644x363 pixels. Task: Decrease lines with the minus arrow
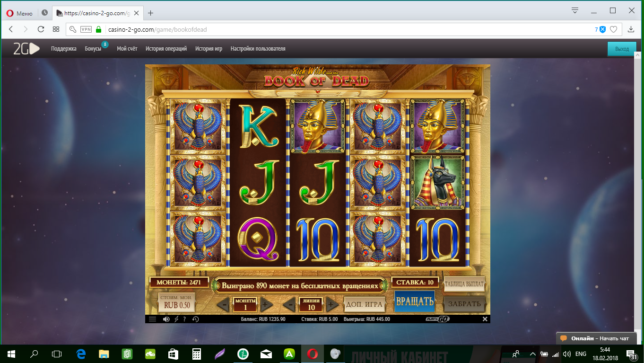pos(289,304)
